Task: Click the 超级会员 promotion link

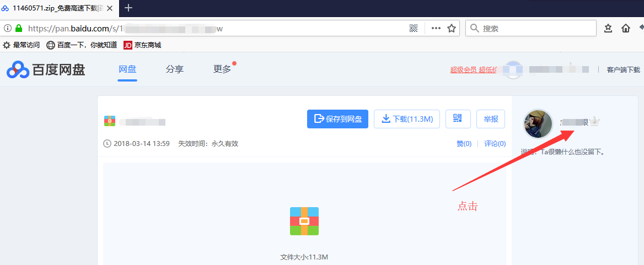Action: (474, 70)
